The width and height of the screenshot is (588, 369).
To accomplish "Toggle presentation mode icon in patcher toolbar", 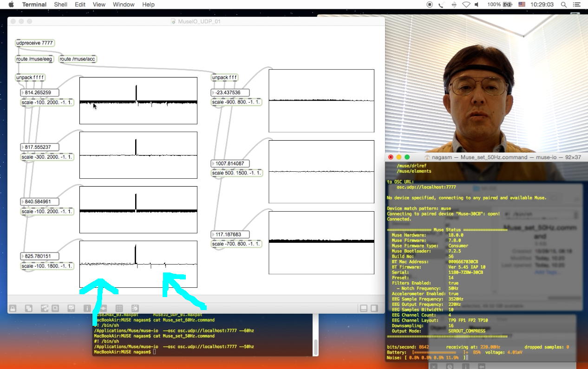I will point(71,308).
